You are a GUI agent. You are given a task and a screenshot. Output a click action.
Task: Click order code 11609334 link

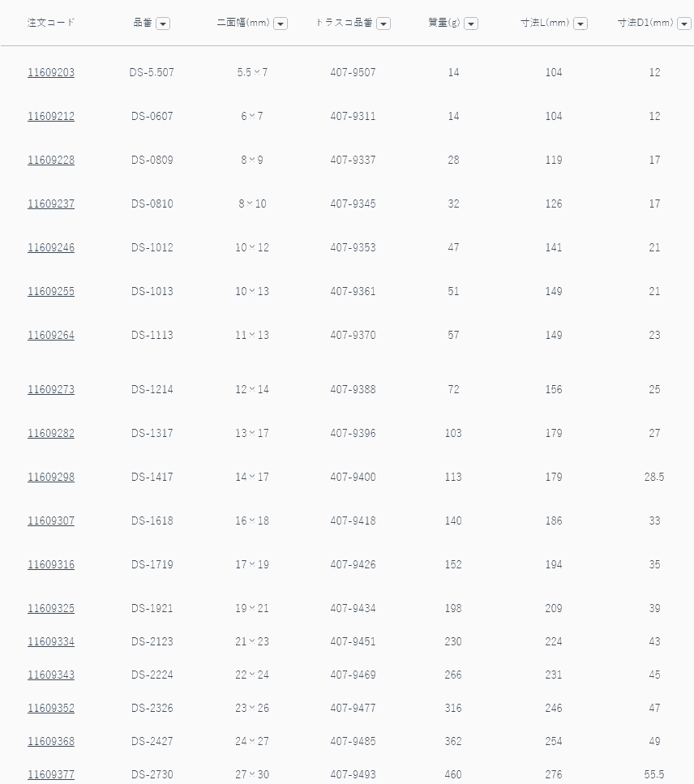[51, 641]
